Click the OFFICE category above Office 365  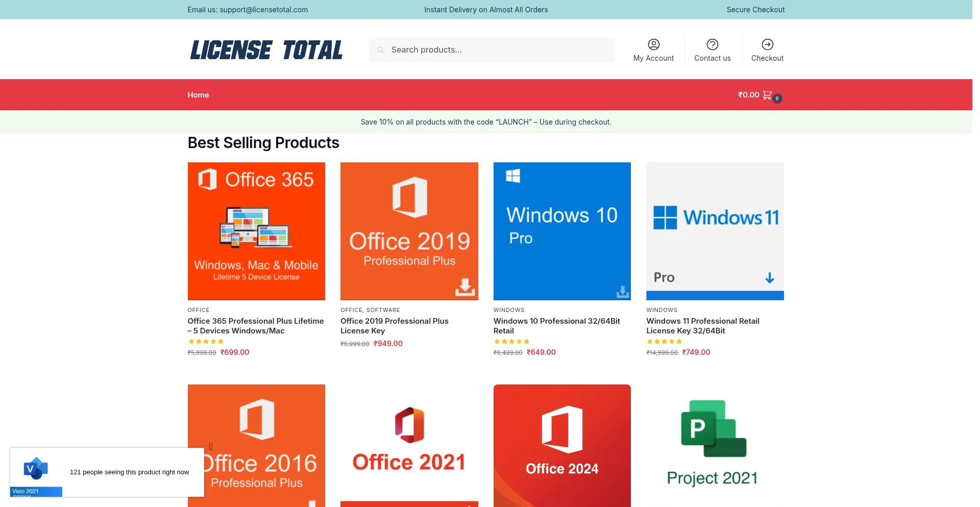click(x=199, y=310)
